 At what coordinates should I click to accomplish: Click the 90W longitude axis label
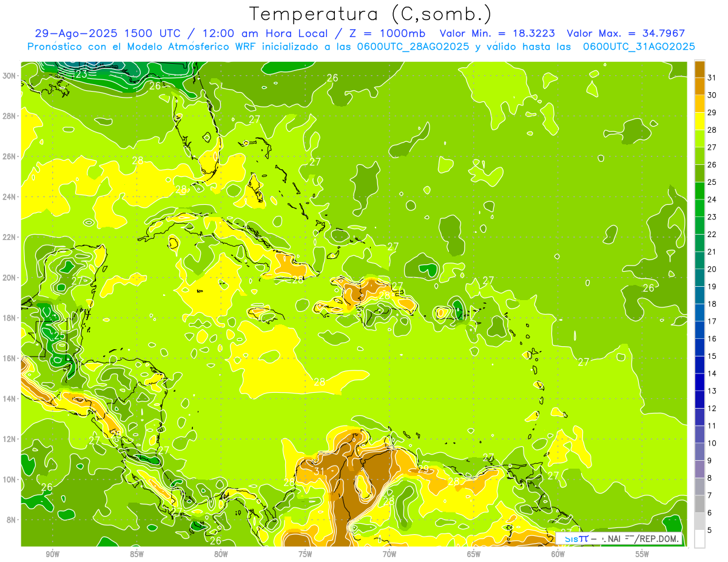click(x=52, y=554)
